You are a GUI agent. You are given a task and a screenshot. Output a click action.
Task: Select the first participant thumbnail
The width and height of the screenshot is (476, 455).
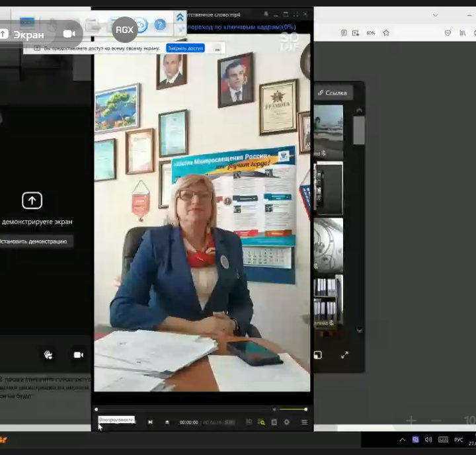329,131
